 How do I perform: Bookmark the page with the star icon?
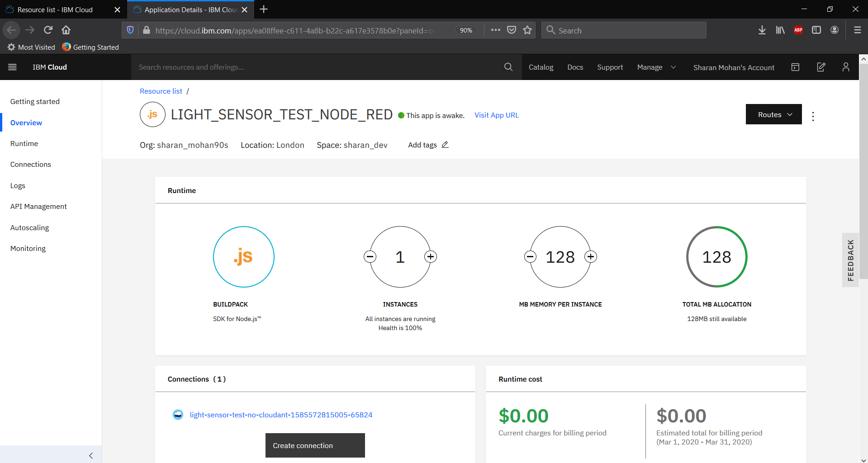pyautogui.click(x=527, y=30)
